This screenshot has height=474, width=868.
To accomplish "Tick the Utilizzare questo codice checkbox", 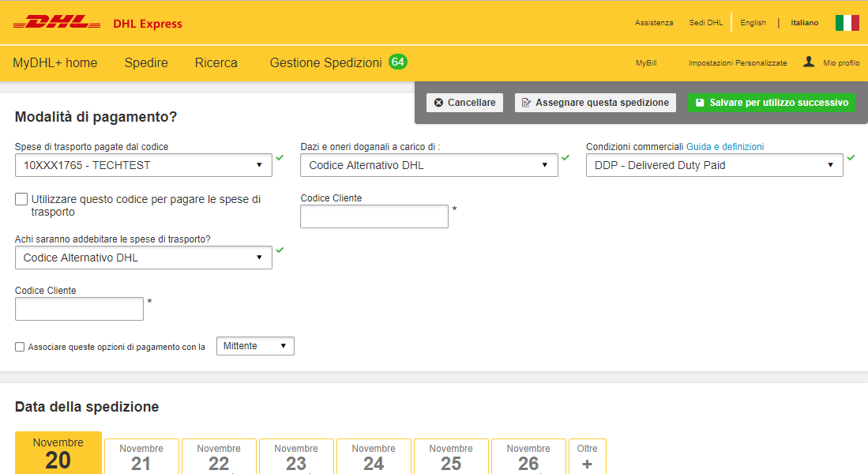I will [x=21, y=199].
